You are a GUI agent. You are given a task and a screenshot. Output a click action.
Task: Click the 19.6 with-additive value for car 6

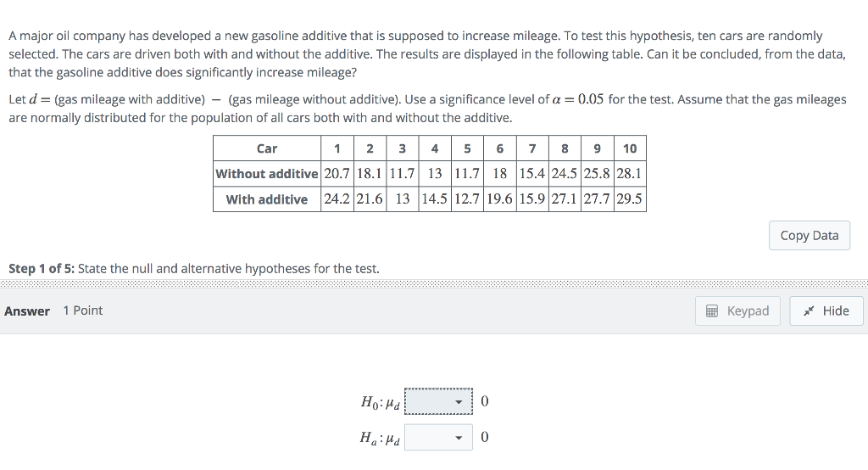[x=500, y=199]
